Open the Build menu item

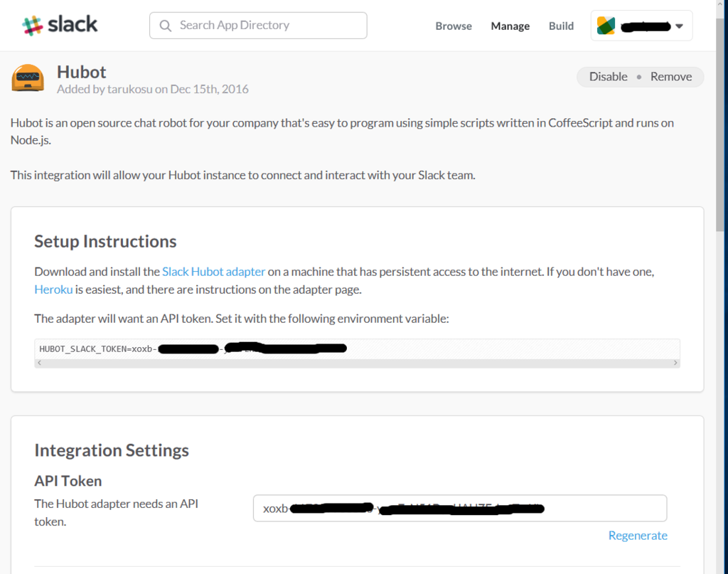coord(562,26)
